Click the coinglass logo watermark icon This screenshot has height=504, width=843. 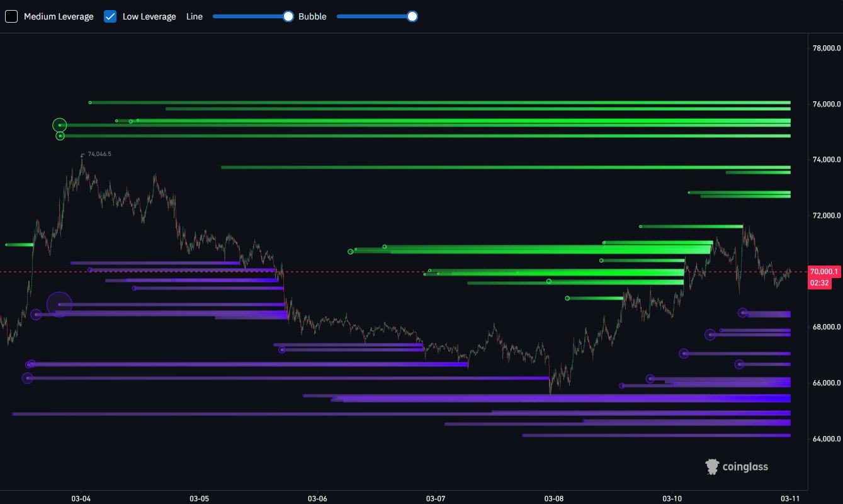(712, 466)
